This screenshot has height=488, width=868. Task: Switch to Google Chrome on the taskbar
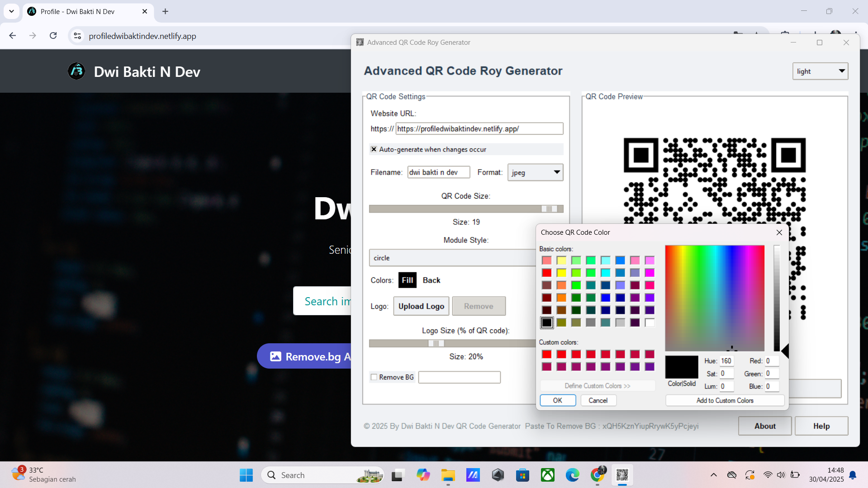click(x=598, y=475)
